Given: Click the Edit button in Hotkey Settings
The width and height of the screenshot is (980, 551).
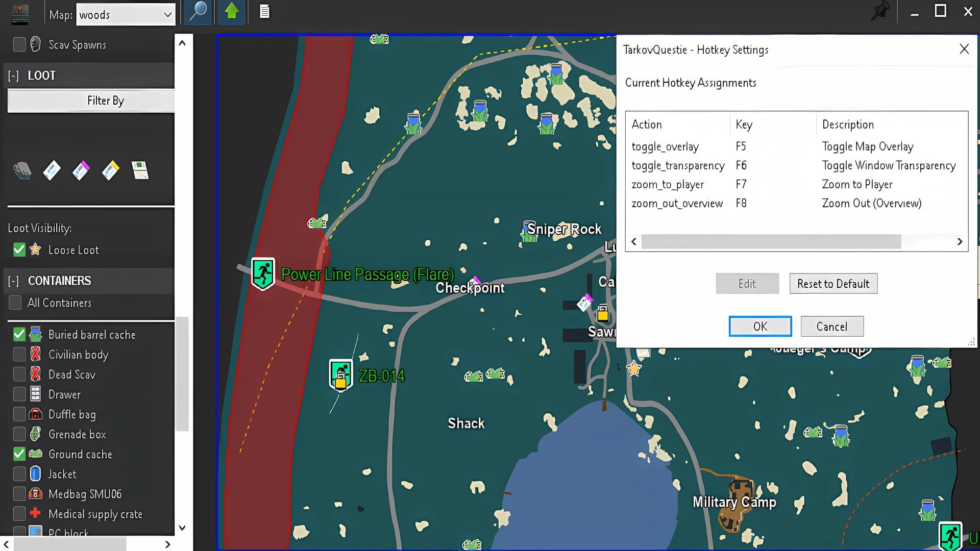Looking at the screenshot, I should tap(747, 284).
